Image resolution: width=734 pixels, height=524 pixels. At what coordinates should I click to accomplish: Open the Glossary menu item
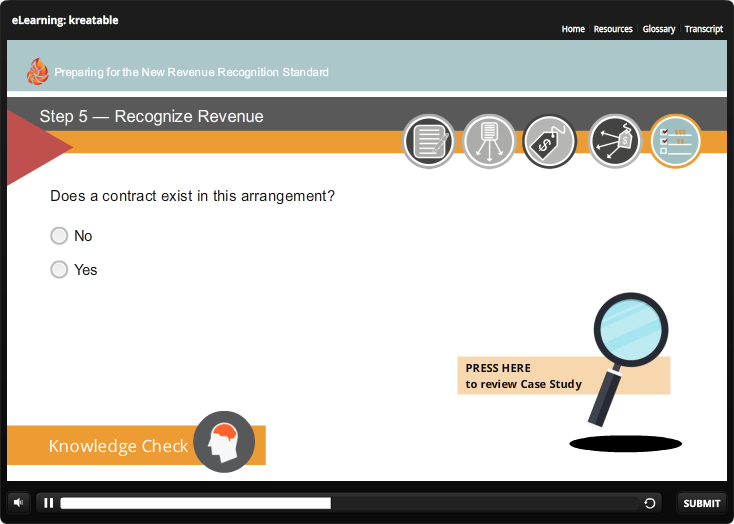[x=659, y=29]
